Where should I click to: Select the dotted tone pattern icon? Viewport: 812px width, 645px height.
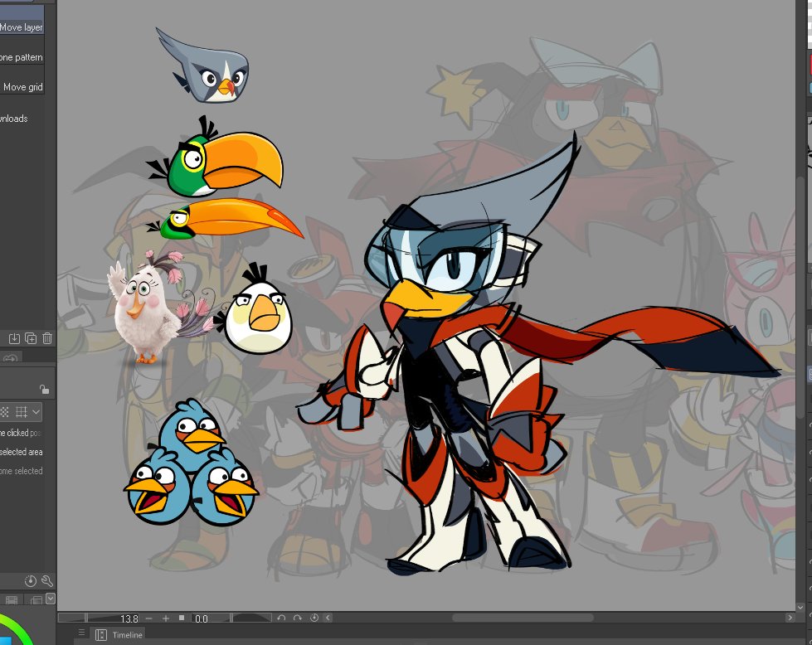(5, 412)
